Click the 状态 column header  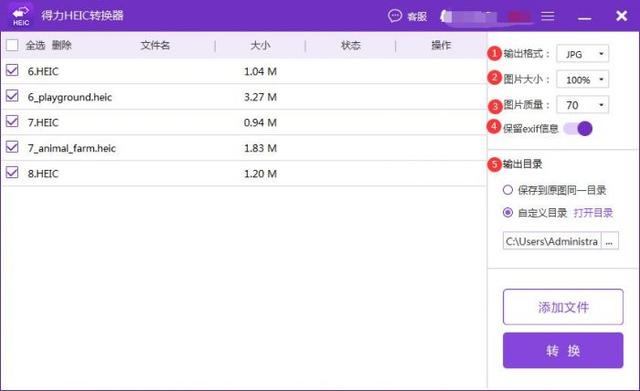pos(351,45)
